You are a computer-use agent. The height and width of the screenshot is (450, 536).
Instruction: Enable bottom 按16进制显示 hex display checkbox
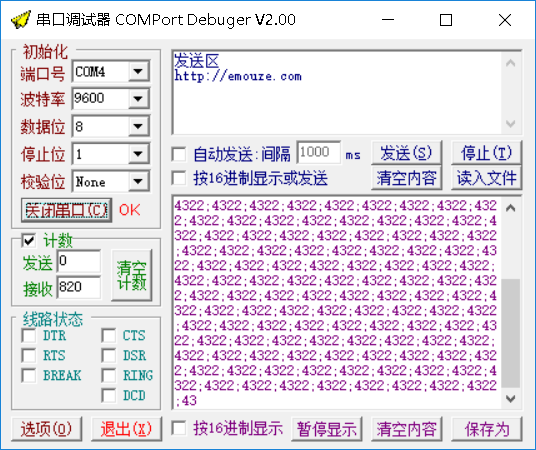pyautogui.click(x=179, y=428)
